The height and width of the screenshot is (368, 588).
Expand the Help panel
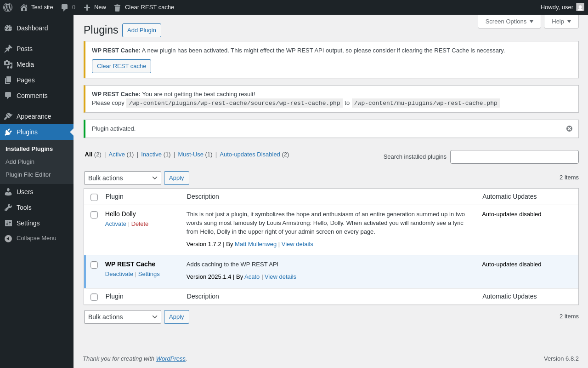pos(561,21)
